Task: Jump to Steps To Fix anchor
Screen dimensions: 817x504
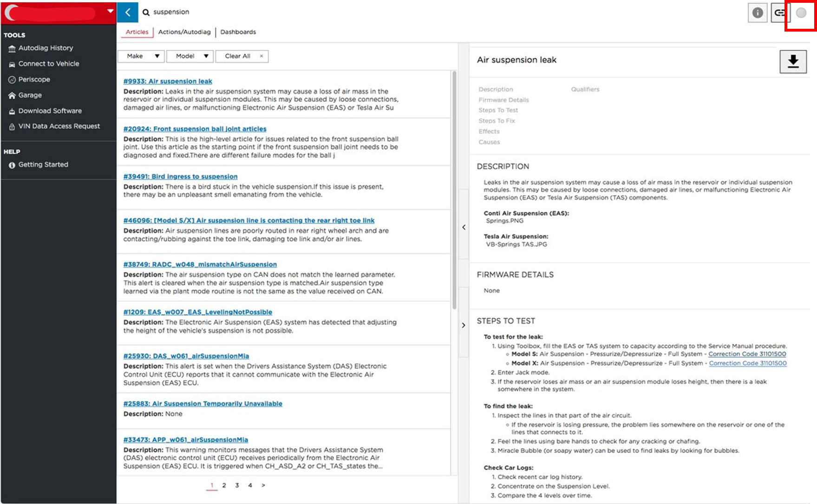Action: pyautogui.click(x=497, y=121)
